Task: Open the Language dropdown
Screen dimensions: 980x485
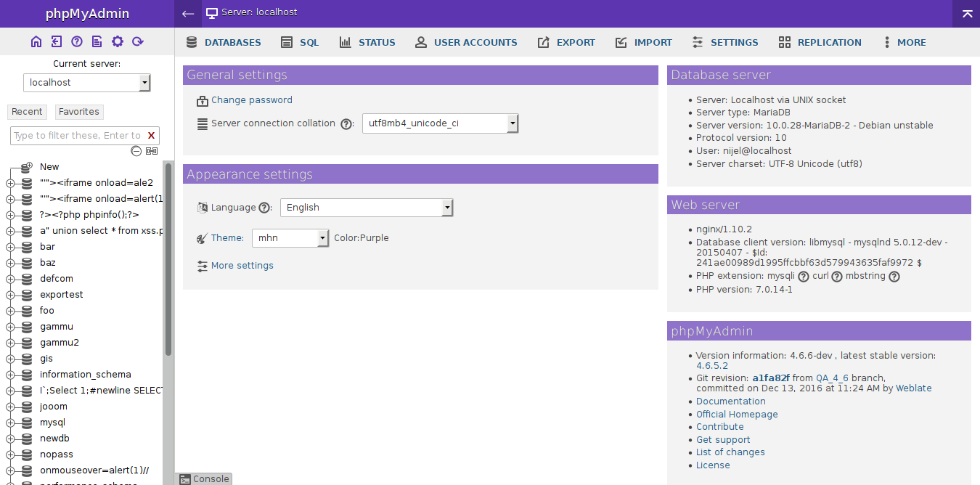Action: tap(367, 208)
